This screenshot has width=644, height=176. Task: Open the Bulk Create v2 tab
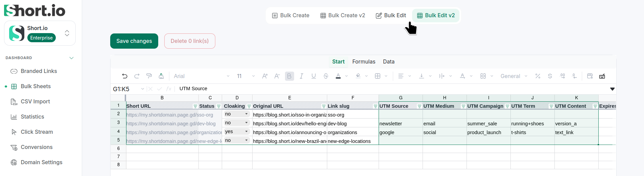[x=343, y=16]
